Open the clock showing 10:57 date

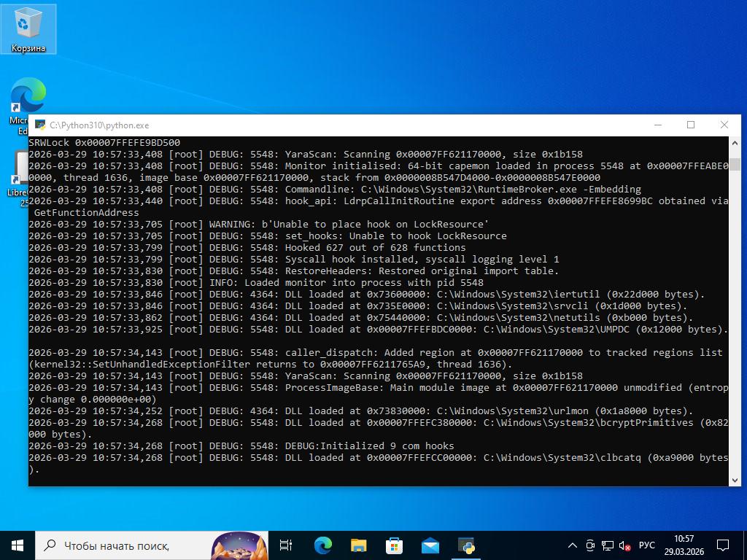(684, 545)
